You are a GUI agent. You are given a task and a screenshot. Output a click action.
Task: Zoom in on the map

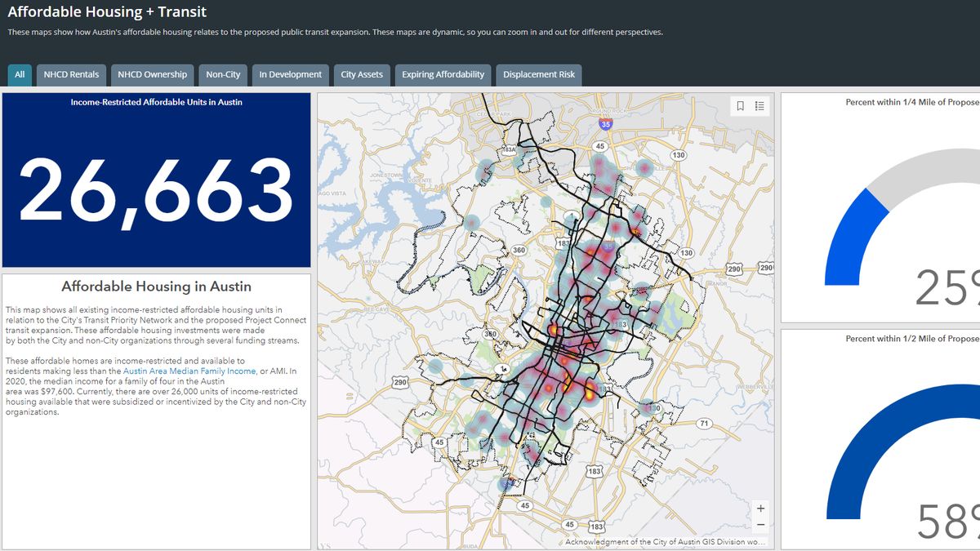tap(760, 508)
